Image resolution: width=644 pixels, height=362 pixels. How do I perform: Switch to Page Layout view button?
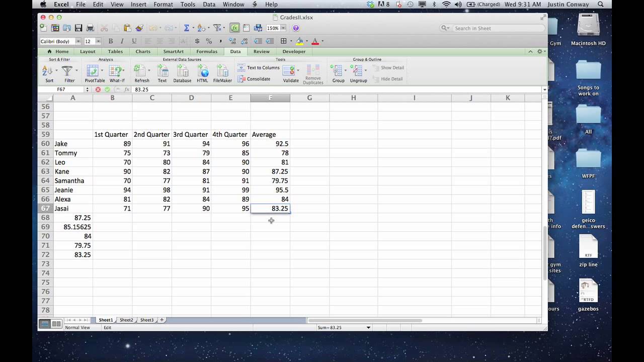click(56, 324)
